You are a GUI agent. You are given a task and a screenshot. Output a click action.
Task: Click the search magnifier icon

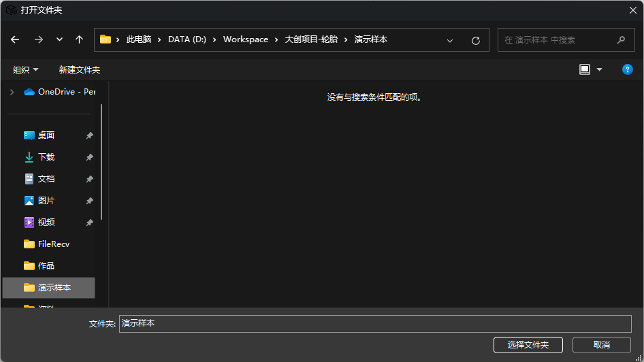(x=621, y=40)
